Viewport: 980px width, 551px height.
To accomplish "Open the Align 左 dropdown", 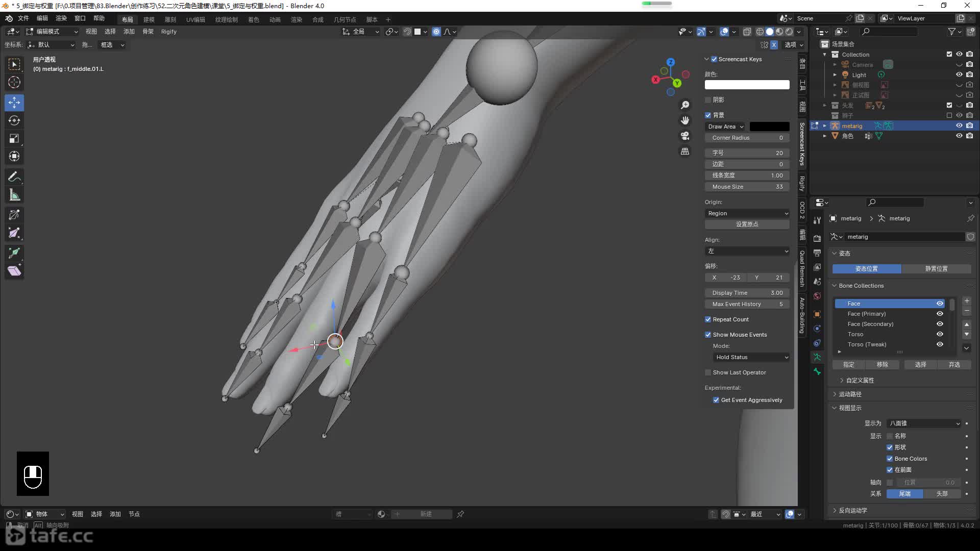I will click(747, 251).
